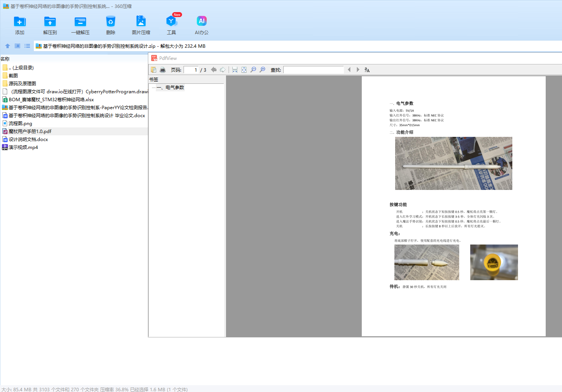
Task: Zoom out of the PDF
Action: point(253,70)
